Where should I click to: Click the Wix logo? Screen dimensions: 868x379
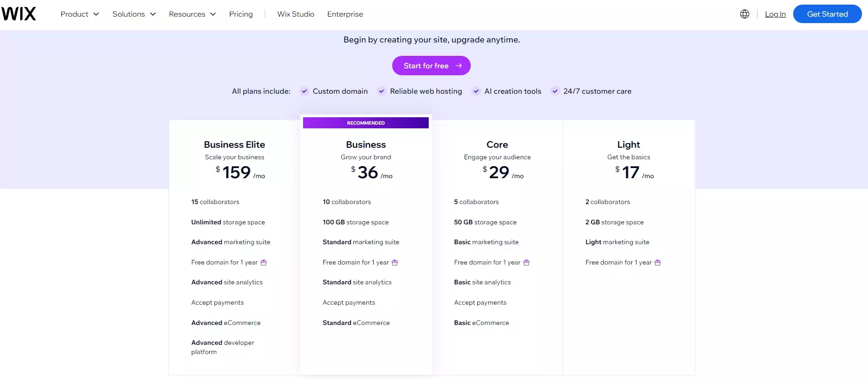coord(18,14)
